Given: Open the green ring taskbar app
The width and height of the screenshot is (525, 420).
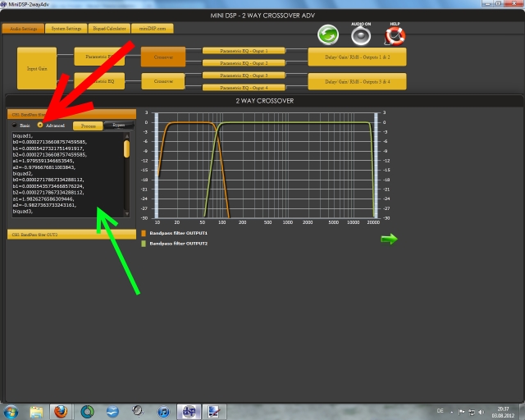Looking at the screenshot, I should tap(87, 412).
